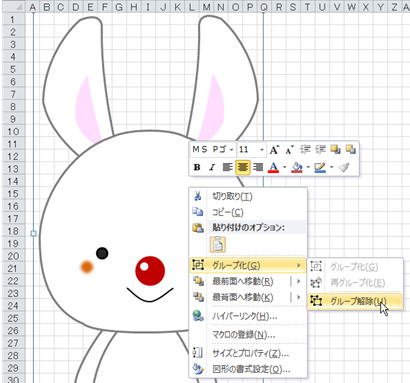The height and width of the screenshot is (383, 410).
Task: Select the rabbit's black eye shape
Action: click(102, 253)
